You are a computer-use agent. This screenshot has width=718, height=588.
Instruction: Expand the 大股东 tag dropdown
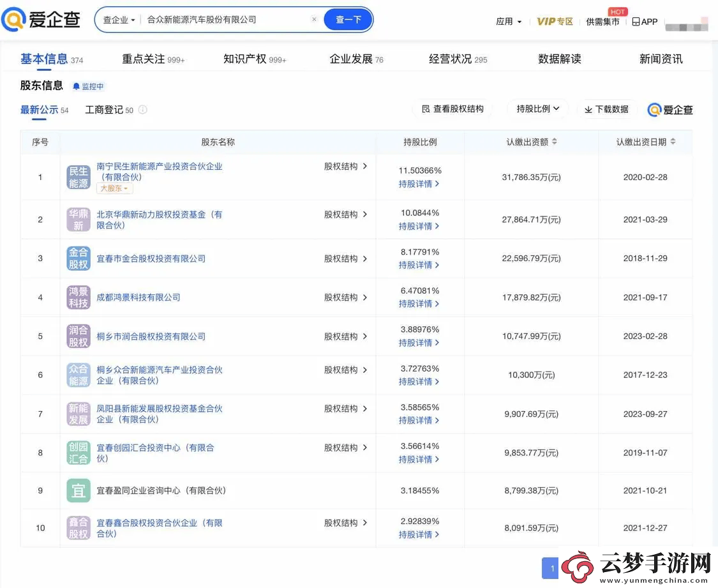[x=114, y=188]
